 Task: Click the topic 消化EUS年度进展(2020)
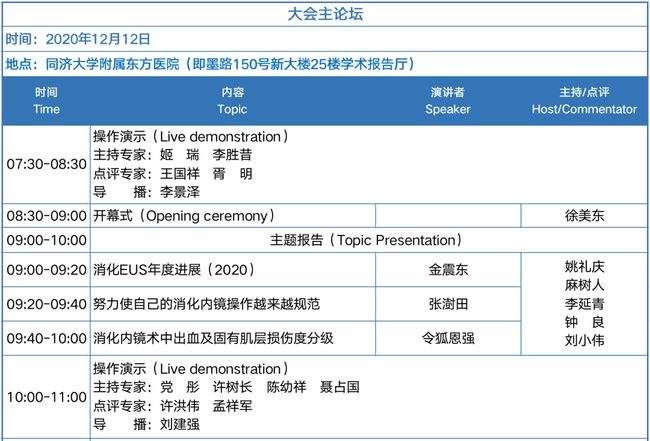pyautogui.click(x=174, y=270)
